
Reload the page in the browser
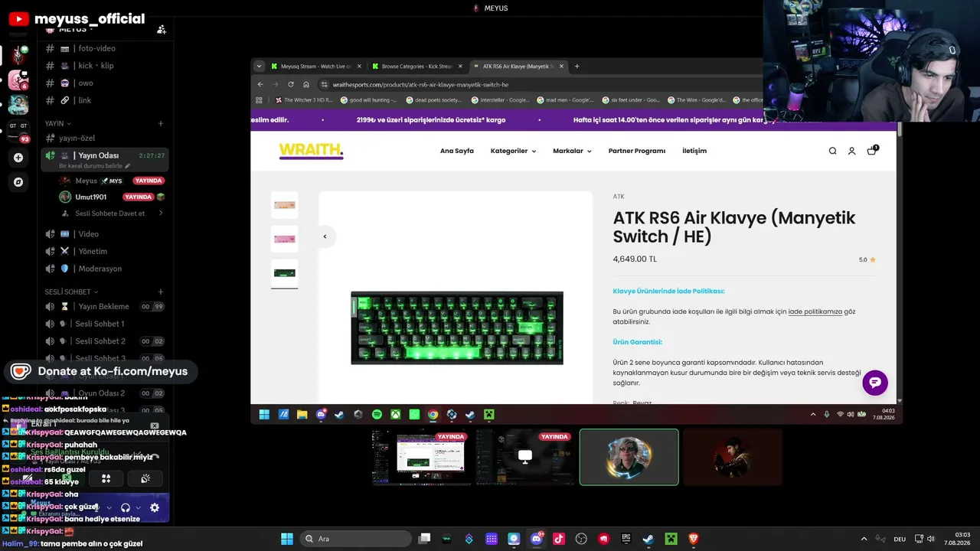coord(291,84)
